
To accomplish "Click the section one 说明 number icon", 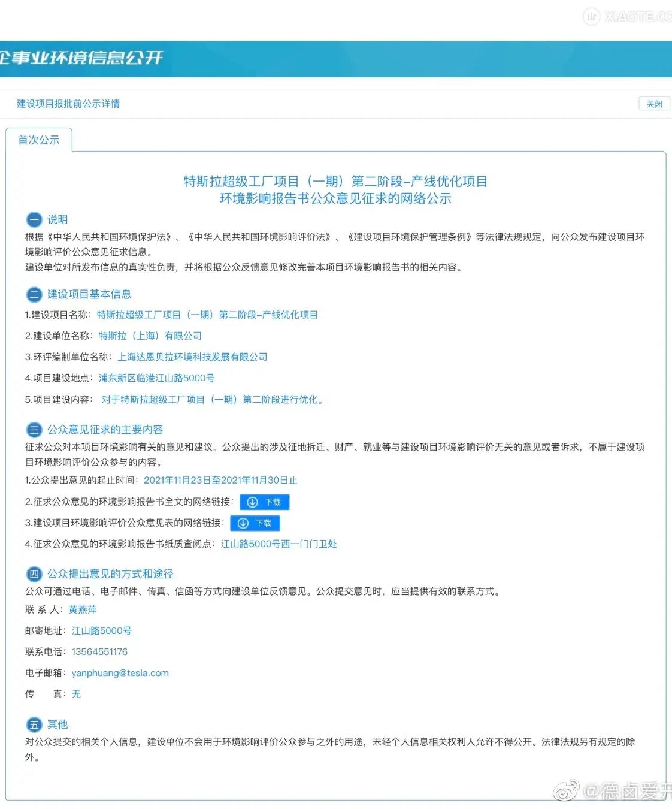I will 34,220.
